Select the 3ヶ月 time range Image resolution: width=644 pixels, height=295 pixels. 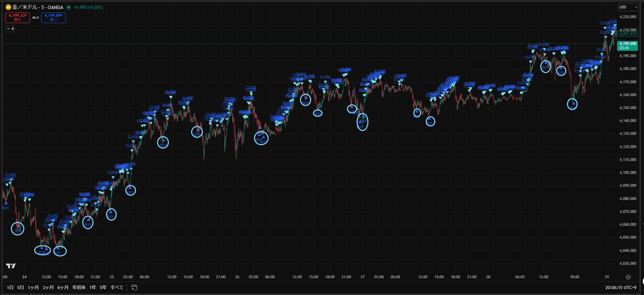pyautogui.click(x=48, y=287)
